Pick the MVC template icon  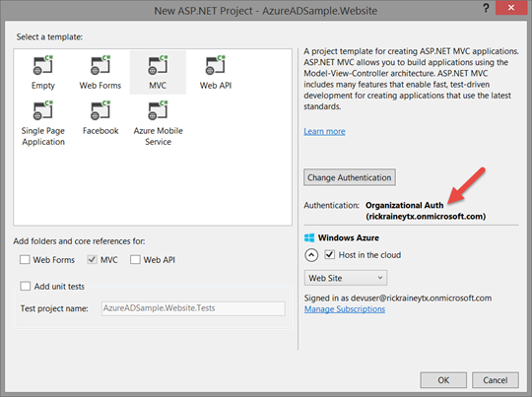158,65
